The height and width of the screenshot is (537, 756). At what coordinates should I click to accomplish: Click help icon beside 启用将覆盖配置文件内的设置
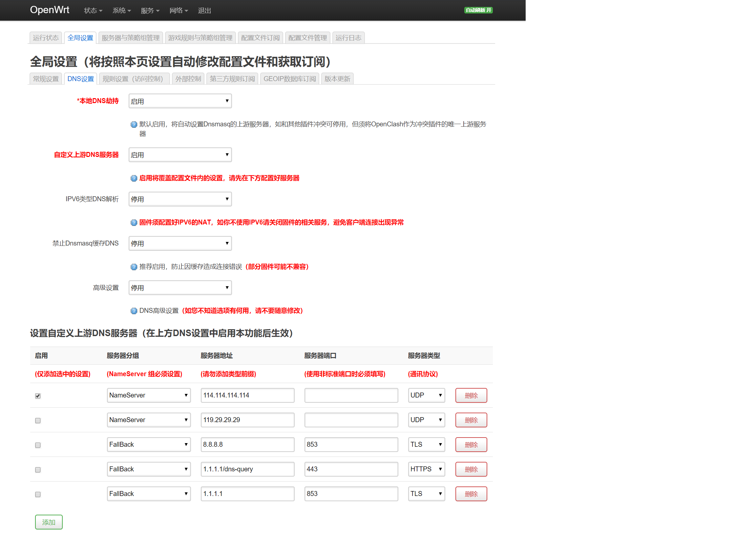click(134, 178)
